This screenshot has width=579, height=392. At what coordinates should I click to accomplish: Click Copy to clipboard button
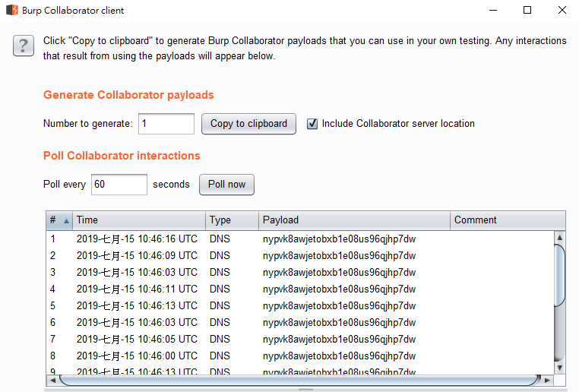pos(248,124)
